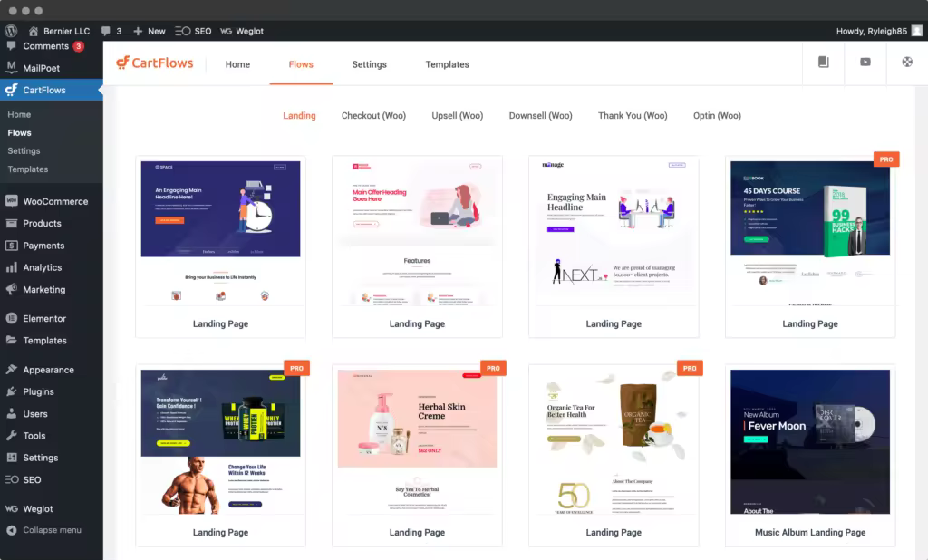This screenshot has height=560, width=928.
Task: Open CartFlows Settings top tab
Action: (370, 64)
